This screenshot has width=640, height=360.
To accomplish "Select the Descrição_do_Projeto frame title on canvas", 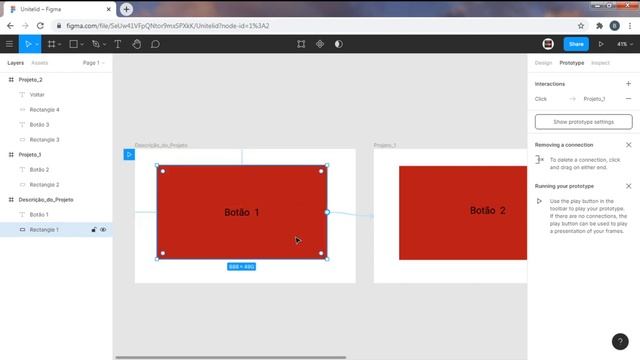I will 161,145.
